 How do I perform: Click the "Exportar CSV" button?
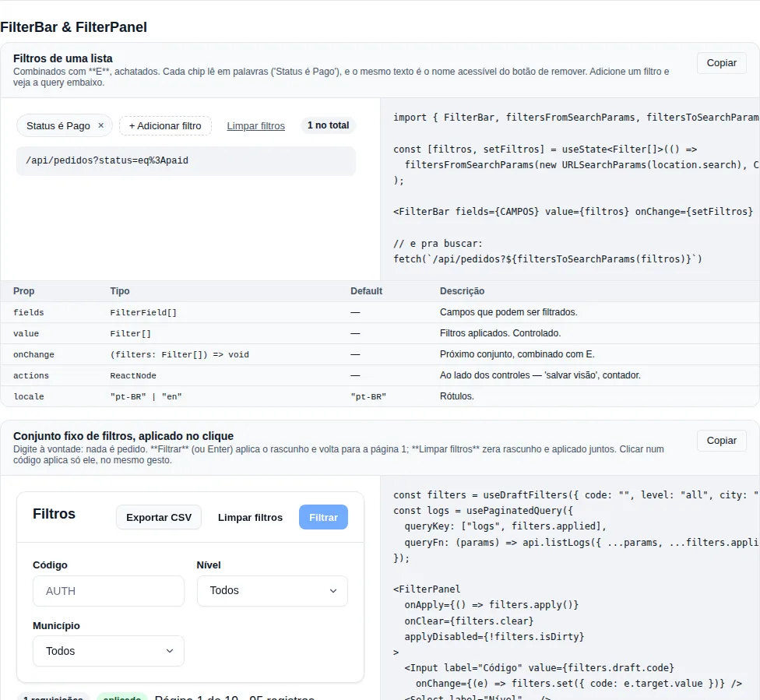click(x=159, y=517)
